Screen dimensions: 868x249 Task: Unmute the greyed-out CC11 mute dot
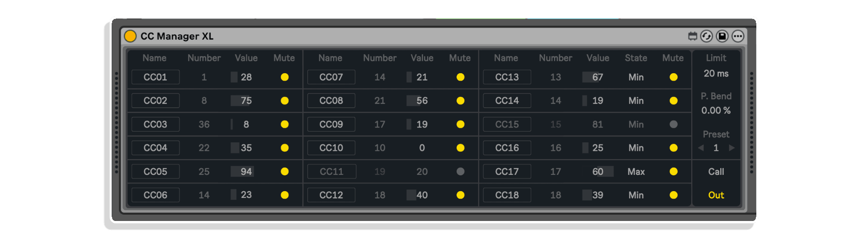point(461,172)
